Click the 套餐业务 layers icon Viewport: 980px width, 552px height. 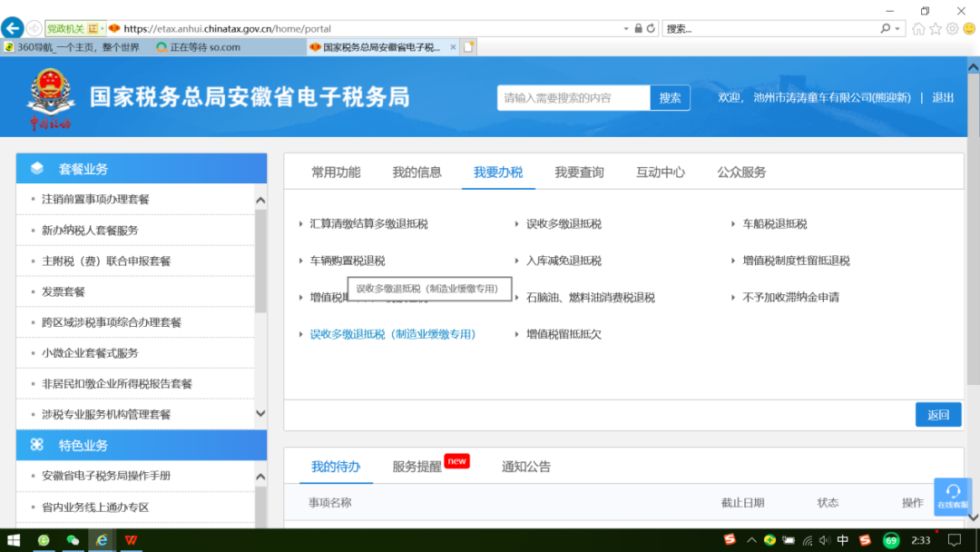click(37, 168)
